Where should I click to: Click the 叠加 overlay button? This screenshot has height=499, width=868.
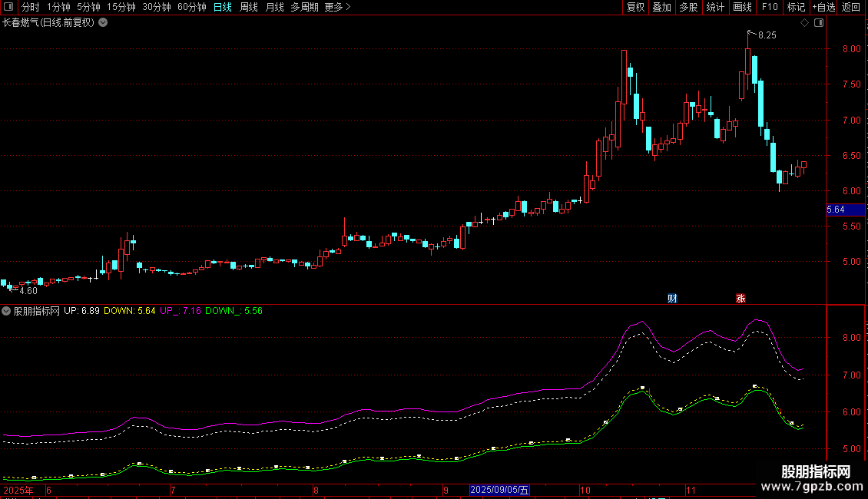(662, 7)
